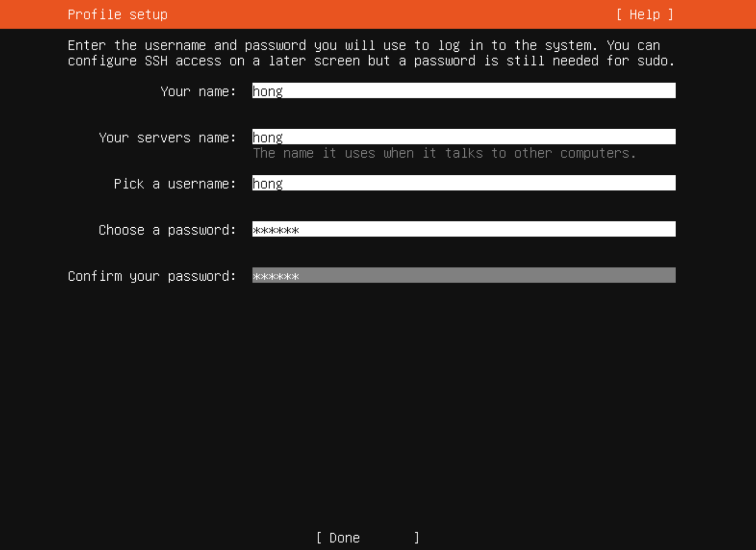Click the 'Pick a username:' label
756x550 pixels.
tap(175, 184)
